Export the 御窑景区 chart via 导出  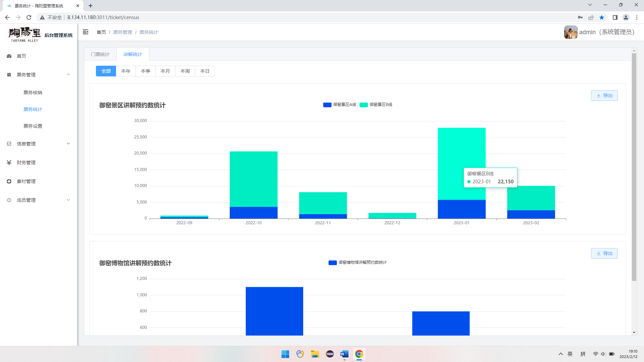point(604,96)
